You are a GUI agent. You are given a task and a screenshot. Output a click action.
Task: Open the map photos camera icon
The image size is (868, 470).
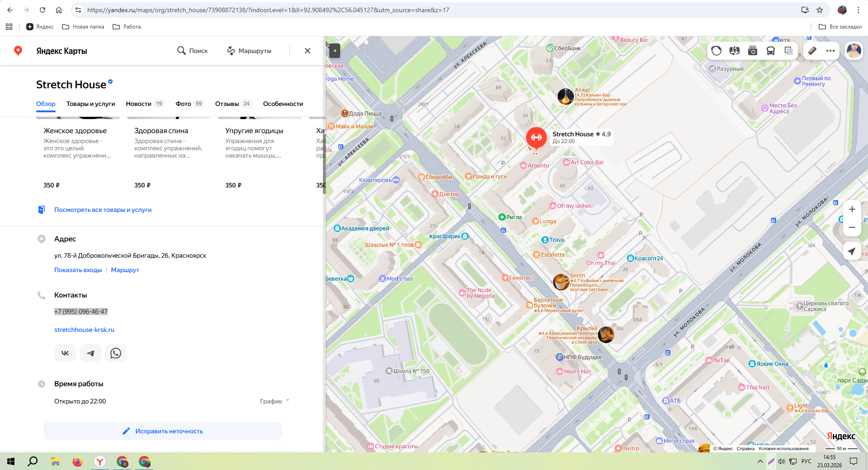coord(752,51)
